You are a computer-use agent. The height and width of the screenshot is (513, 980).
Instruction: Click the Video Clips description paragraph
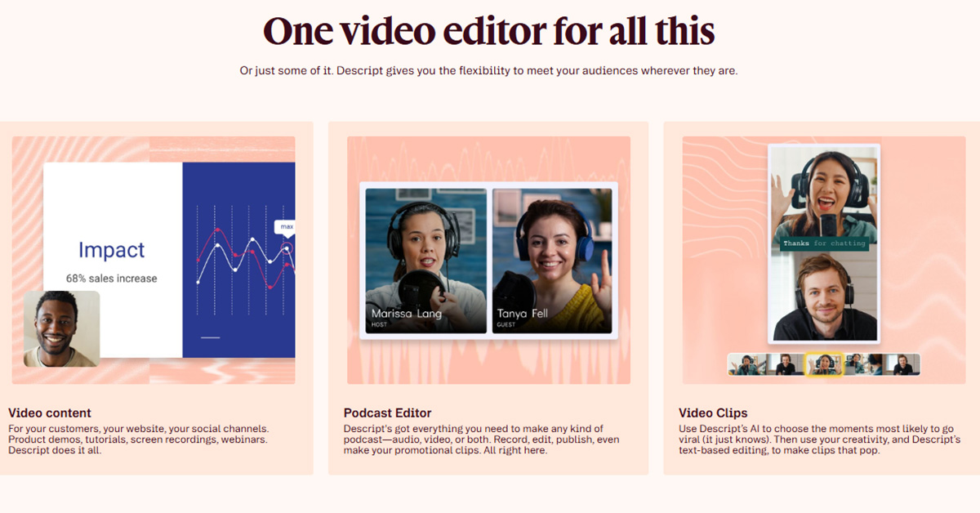(820, 439)
